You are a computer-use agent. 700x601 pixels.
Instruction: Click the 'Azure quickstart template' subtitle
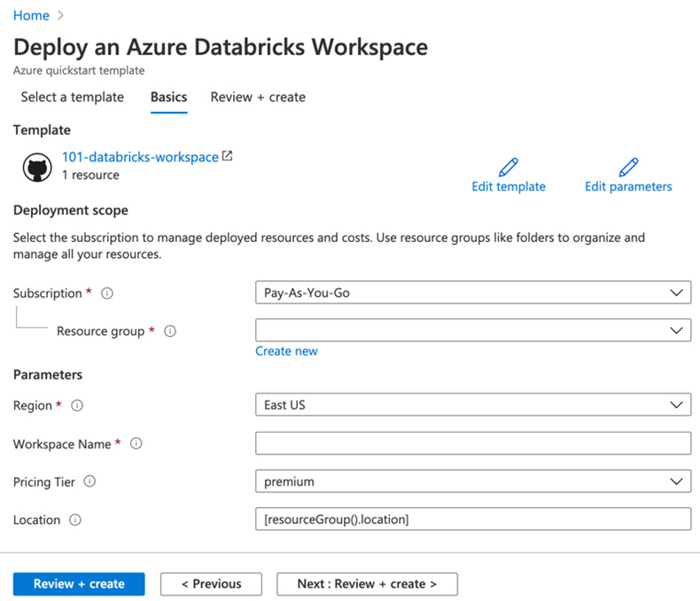[79, 71]
